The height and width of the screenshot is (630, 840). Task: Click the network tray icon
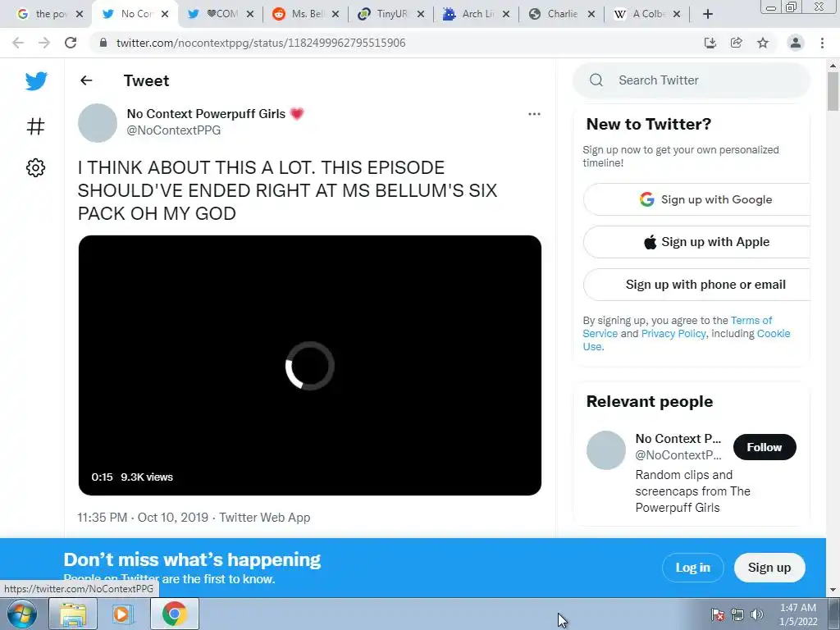(737, 614)
